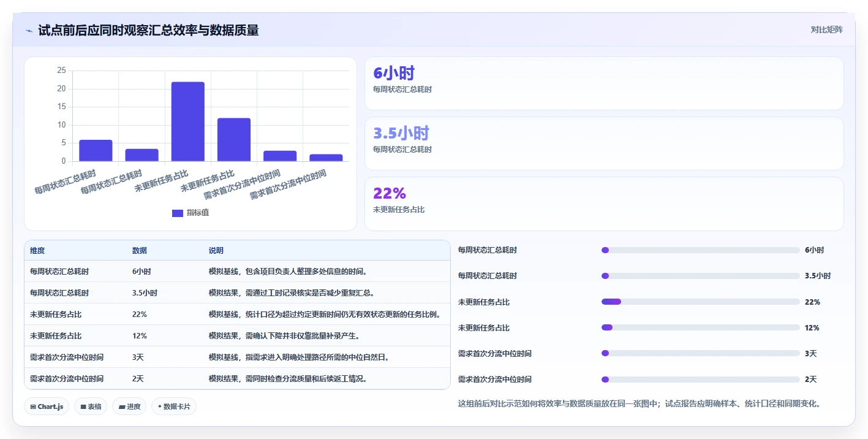This screenshot has height=439, width=868.
Task: Click the first chart bar, value 6
Action: click(96, 150)
